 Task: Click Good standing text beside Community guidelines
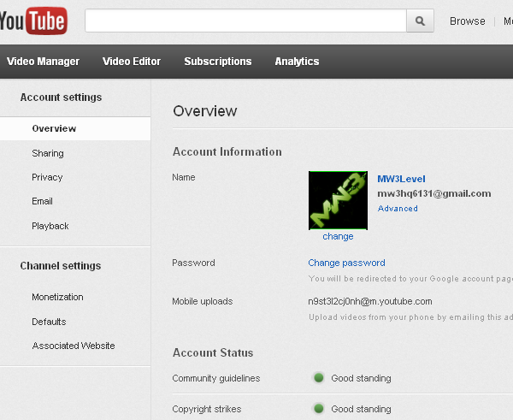(361, 378)
